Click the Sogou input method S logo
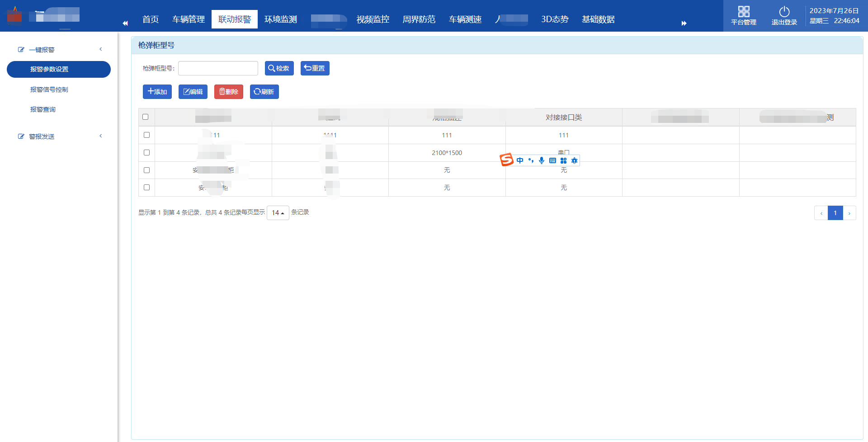The image size is (868, 442). pos(506,160)
